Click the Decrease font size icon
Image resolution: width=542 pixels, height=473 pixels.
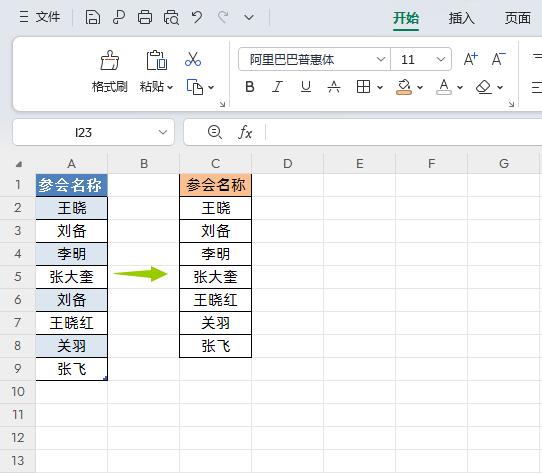pos(498,59)
